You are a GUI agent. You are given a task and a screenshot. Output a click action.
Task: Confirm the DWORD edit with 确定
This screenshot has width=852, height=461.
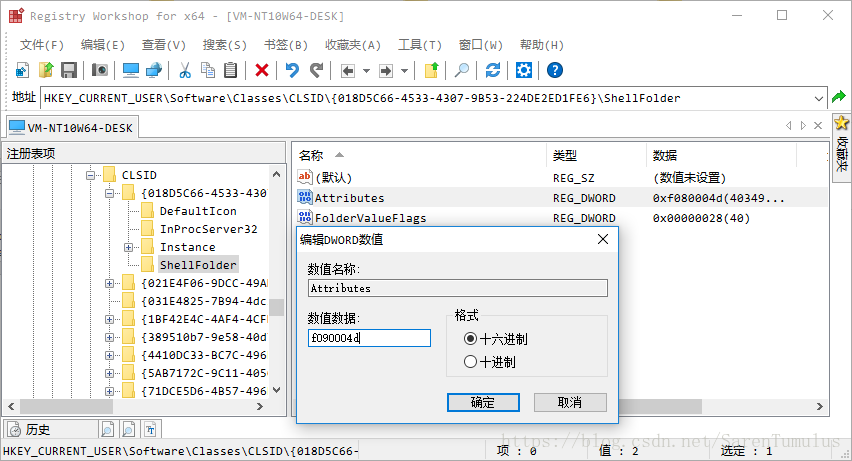click(483, 402)
